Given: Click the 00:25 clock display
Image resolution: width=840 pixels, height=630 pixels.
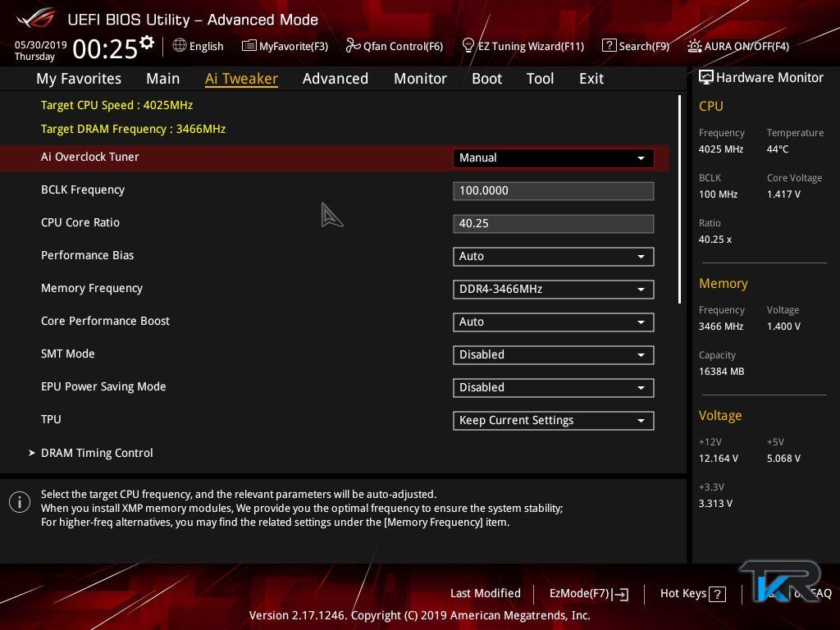Looking at the screenshot, I should coord(105,48).
